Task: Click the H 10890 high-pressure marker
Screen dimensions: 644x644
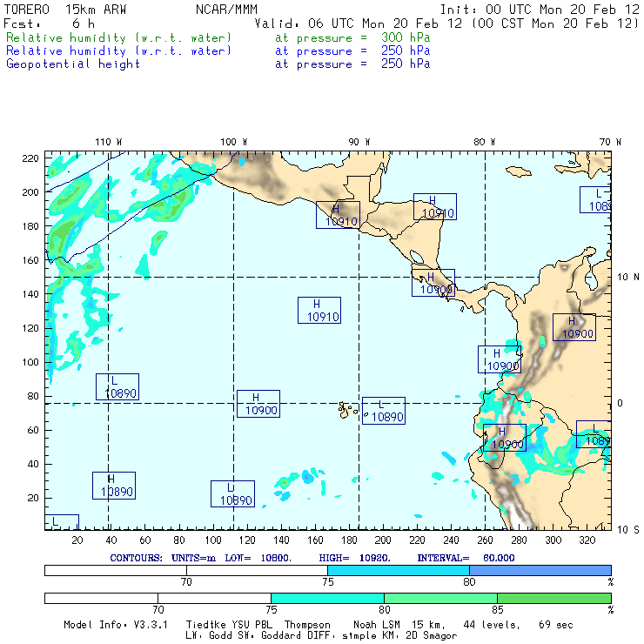Action: coord(113,485)
